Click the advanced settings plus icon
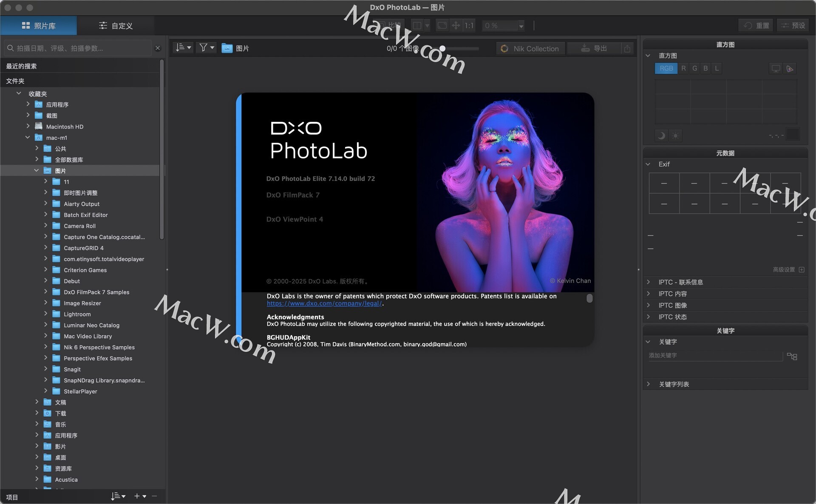Image resolution: width=816 pixels, height=504 pixels. click(x=802, y=269)
